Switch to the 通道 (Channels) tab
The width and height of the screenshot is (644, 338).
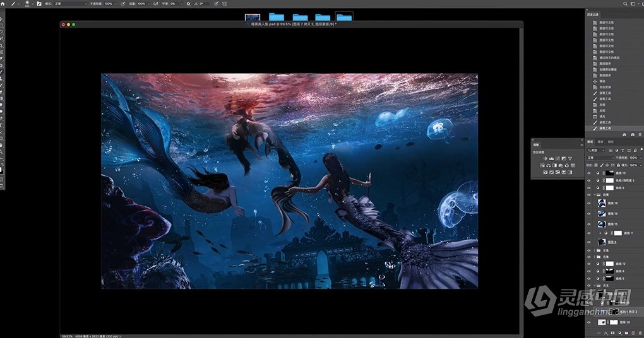(x=600, y=142)
